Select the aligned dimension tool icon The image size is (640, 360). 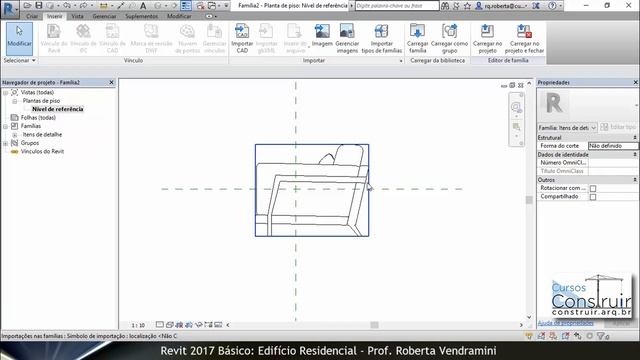point(104,6)
